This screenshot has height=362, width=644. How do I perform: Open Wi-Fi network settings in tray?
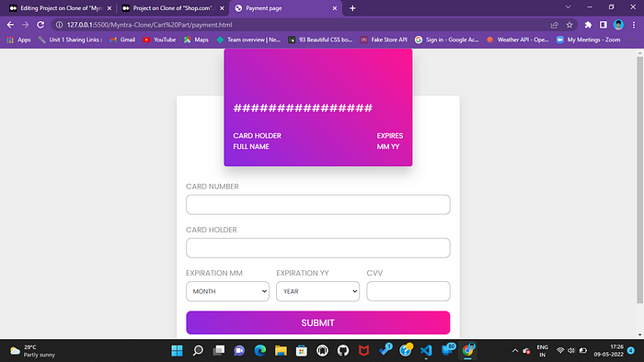click(560, 351)
